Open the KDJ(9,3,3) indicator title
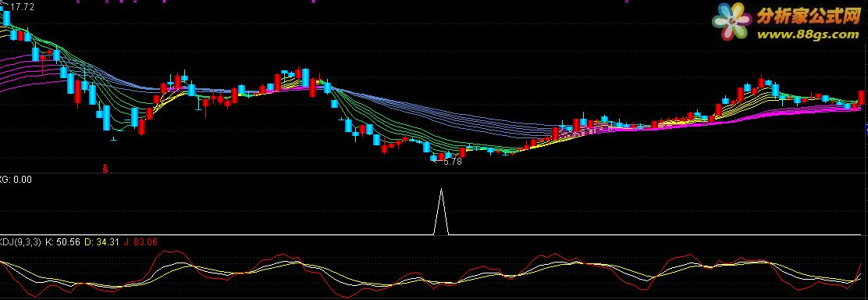 20,241
